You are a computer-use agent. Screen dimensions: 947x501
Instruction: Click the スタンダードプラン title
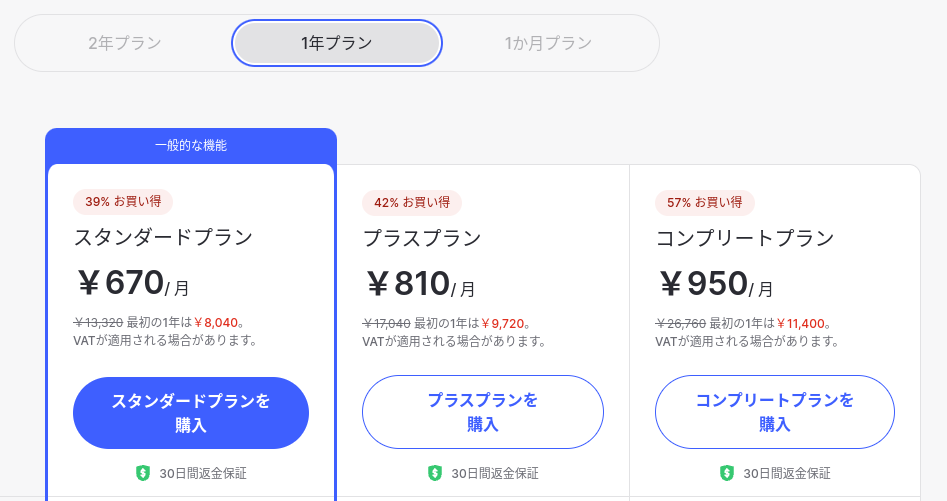[163, 237]
